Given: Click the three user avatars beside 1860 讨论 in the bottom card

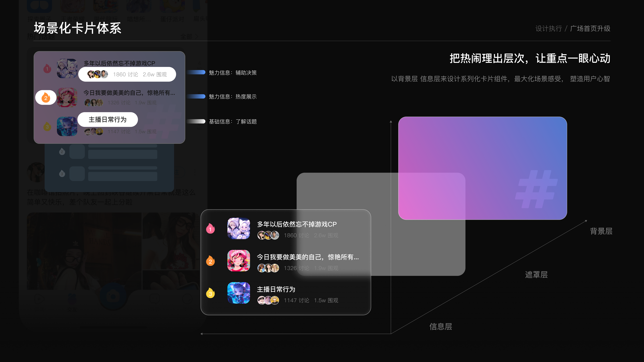Looking at the screenshot, I should (268, 235).
